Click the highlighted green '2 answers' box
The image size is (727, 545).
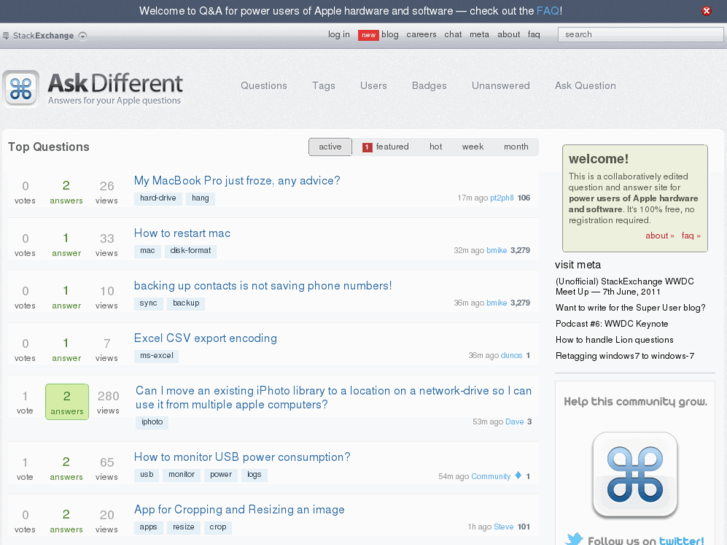pos(67,402)
